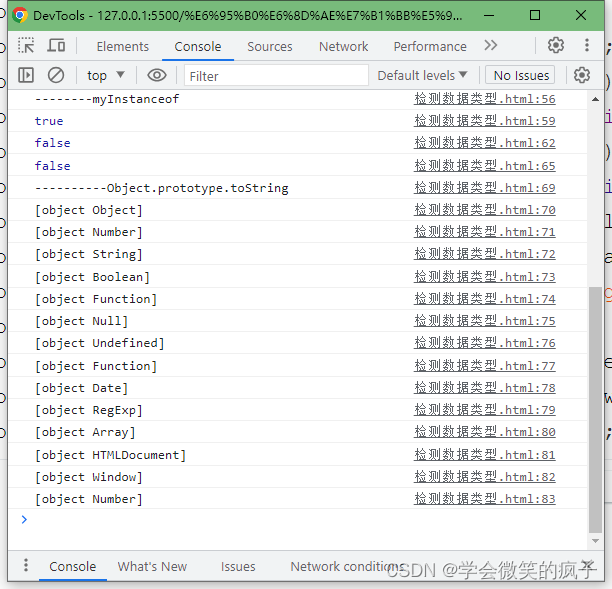
Task: Select the "[object Date]" log line
Action: click(81, 388)
